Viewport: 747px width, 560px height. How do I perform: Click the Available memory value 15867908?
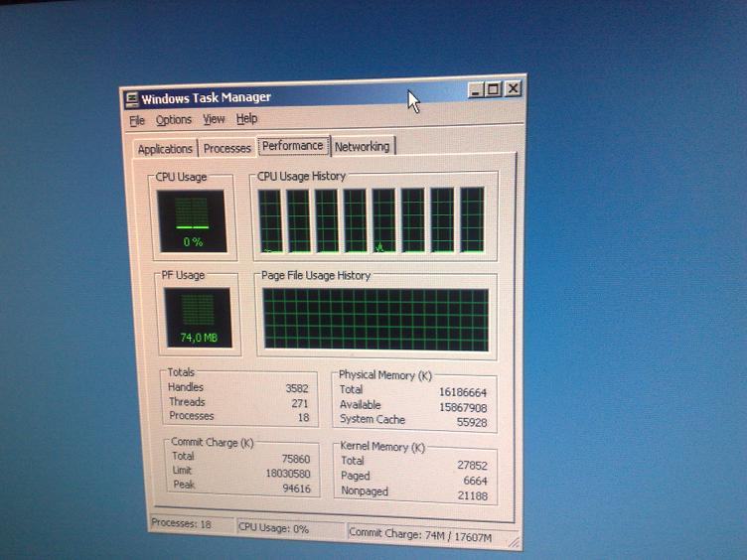[x=463, y=408]
